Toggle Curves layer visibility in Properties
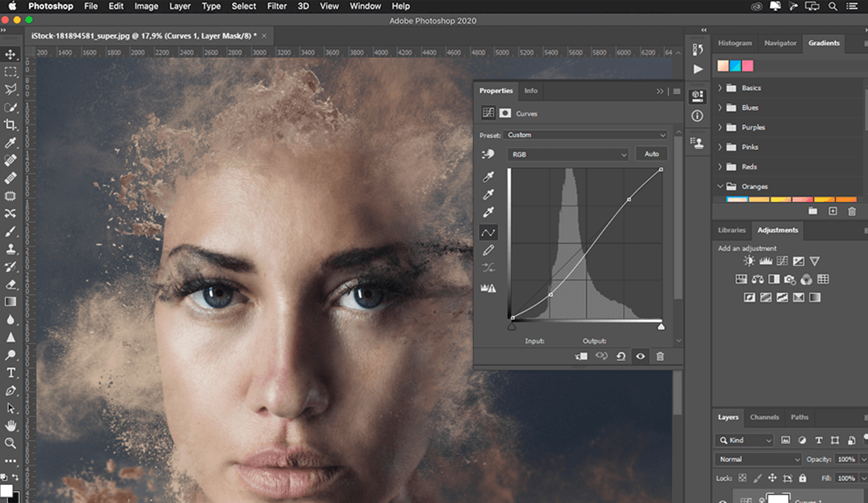This screenshot has height=503, width=868. click(640, 356)
